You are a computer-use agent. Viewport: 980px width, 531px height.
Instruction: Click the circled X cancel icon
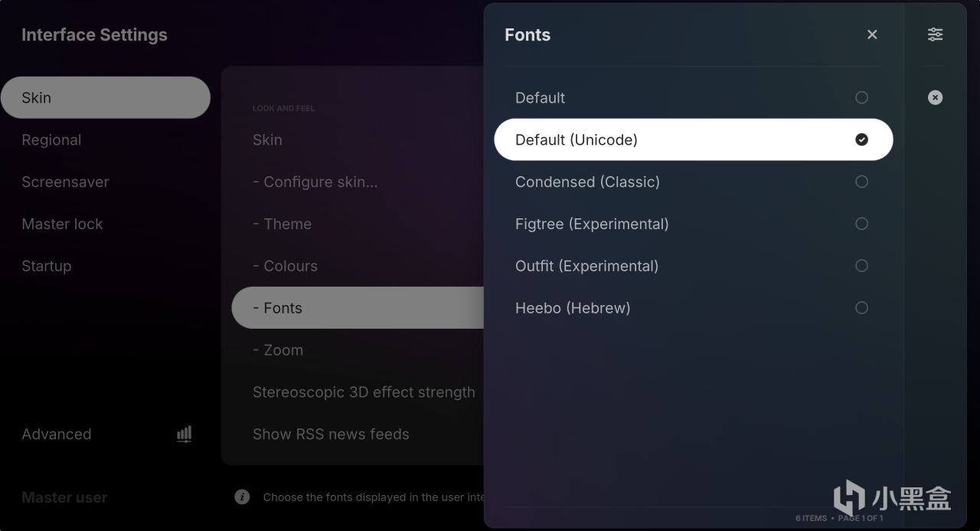[x=935, y=97]
